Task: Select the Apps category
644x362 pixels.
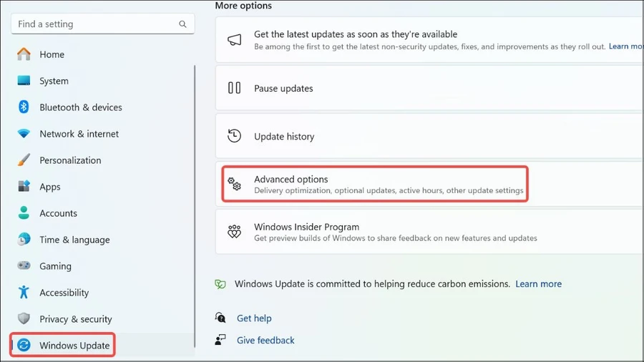Action: (49, 187)
